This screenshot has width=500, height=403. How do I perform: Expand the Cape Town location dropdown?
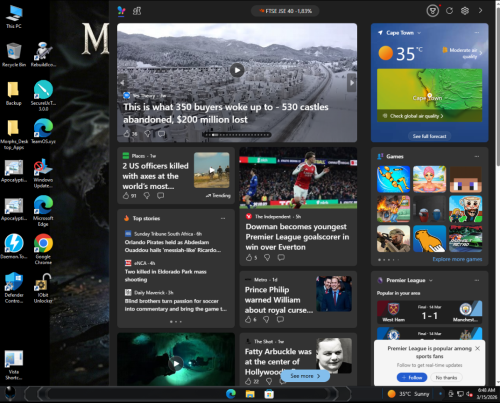419,33
